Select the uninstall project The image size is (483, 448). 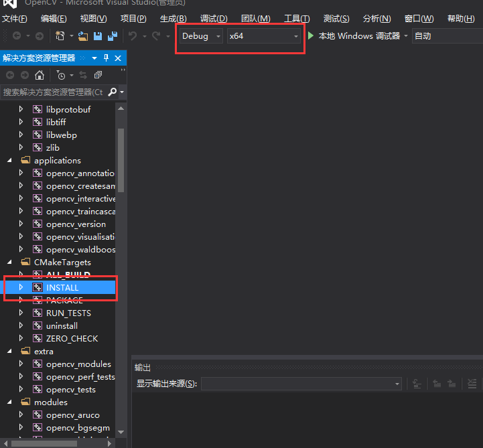click(62, 325)
